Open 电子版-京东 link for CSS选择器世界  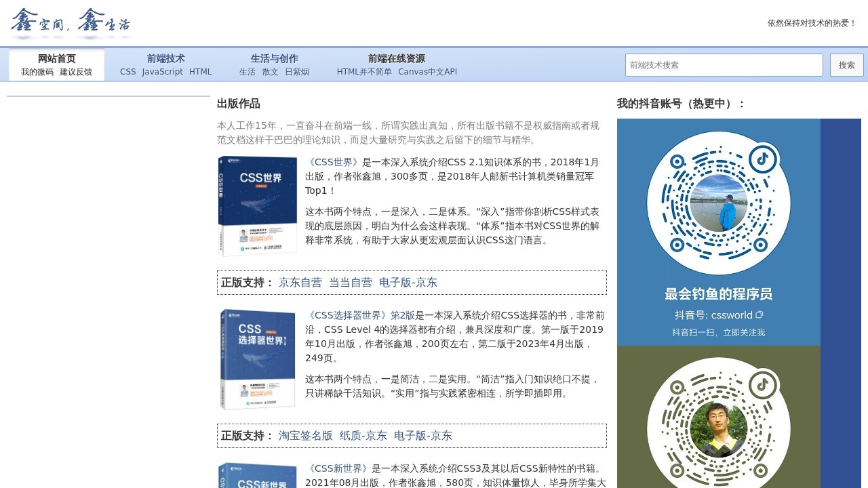[x=423, y=436]
